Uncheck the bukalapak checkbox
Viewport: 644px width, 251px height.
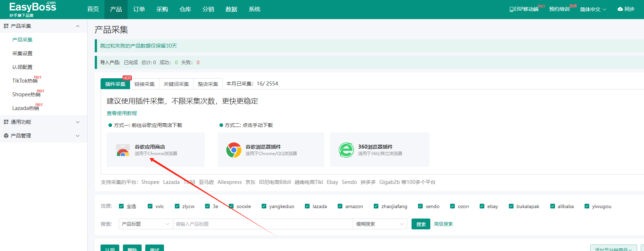click(511, 206)
